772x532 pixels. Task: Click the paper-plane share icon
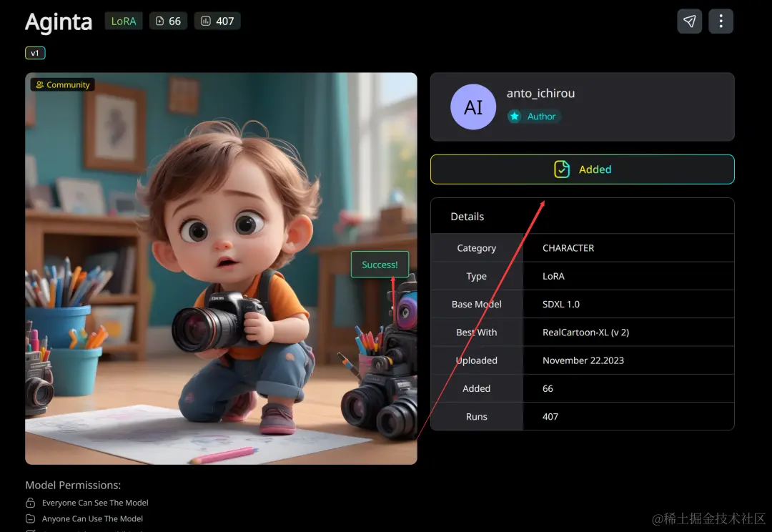point(689,21)
